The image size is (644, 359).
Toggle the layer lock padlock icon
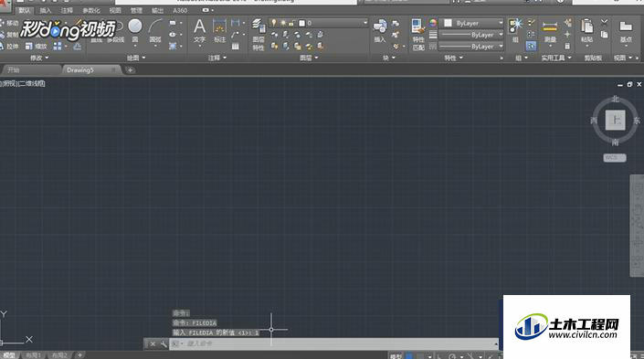291,23
